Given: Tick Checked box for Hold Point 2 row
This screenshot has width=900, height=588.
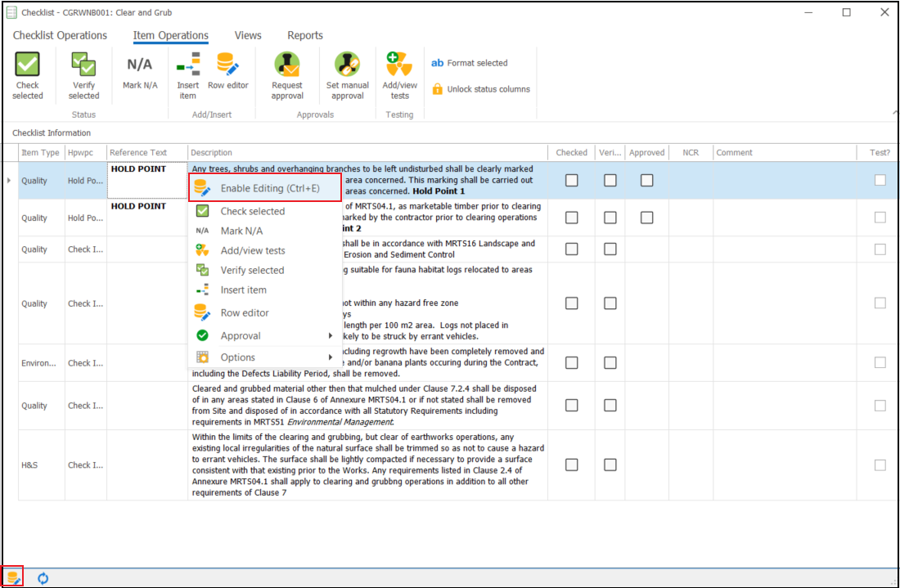Looking at the screenshot, I should tap(571, 218).
